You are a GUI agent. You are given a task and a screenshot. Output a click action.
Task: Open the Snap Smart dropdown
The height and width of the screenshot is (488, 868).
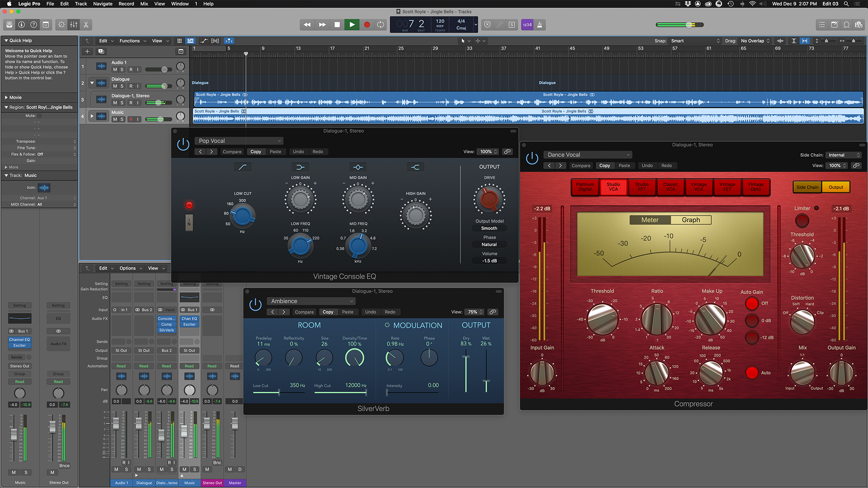(x=695, y=41)
